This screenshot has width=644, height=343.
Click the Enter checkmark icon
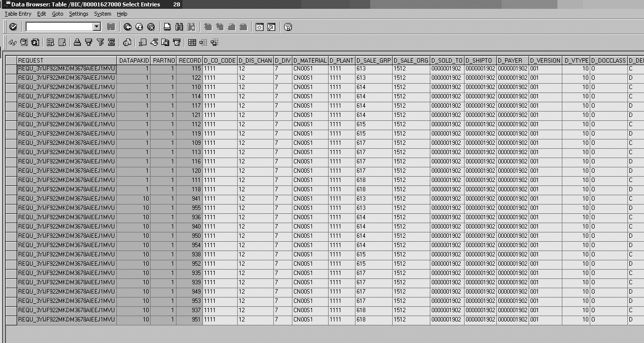point(13,27)
